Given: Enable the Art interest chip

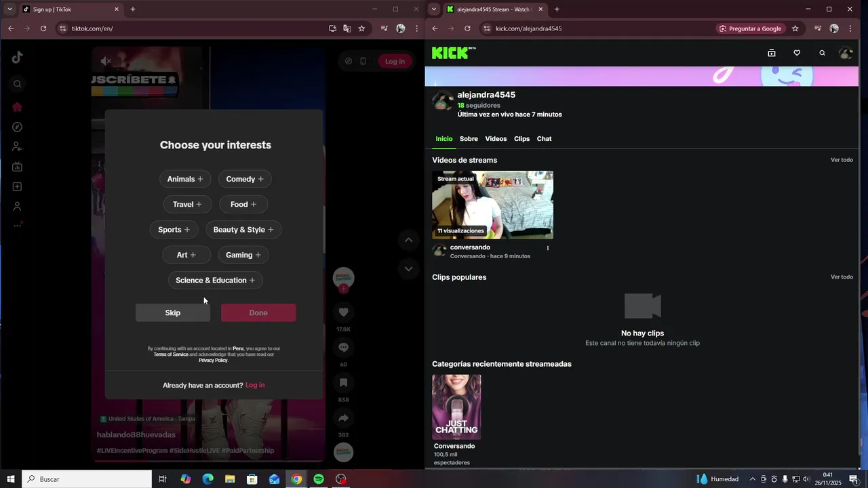Looking at the screenshot, I should [186, 255].
